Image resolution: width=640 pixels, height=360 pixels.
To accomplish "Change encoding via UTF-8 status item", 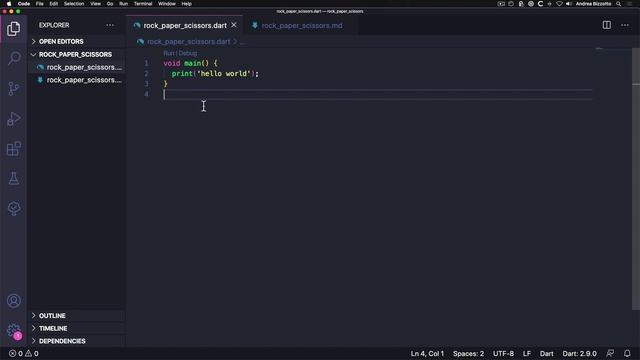I will pyautogui.click(x=503, y=353).
